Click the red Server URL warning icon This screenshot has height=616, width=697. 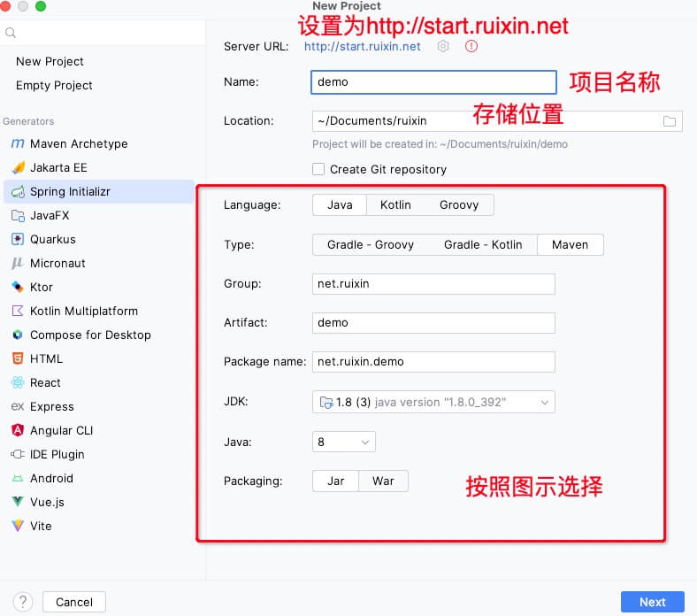point(471,46)
